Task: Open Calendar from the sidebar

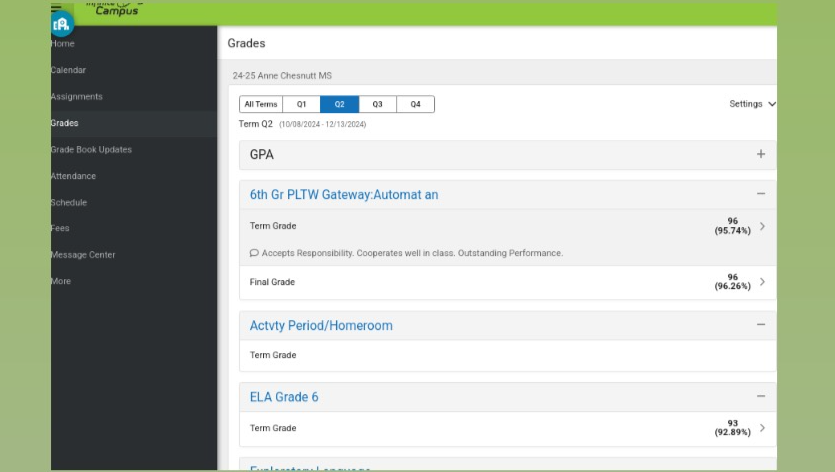Action: (69, 70)
